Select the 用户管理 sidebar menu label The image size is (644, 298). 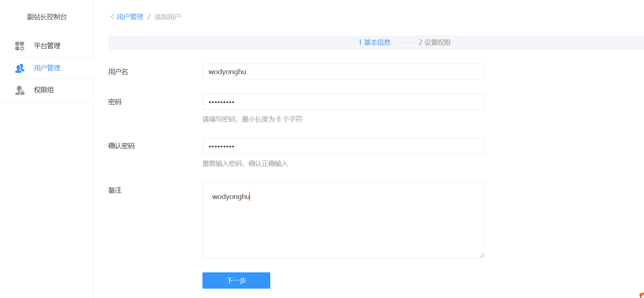(47, 68)
